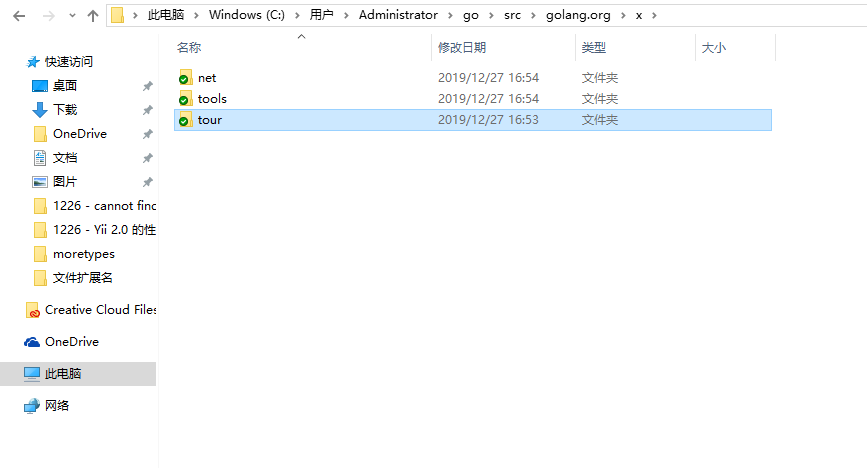Click pin icon next to 图片

click(x=148, y=182)
